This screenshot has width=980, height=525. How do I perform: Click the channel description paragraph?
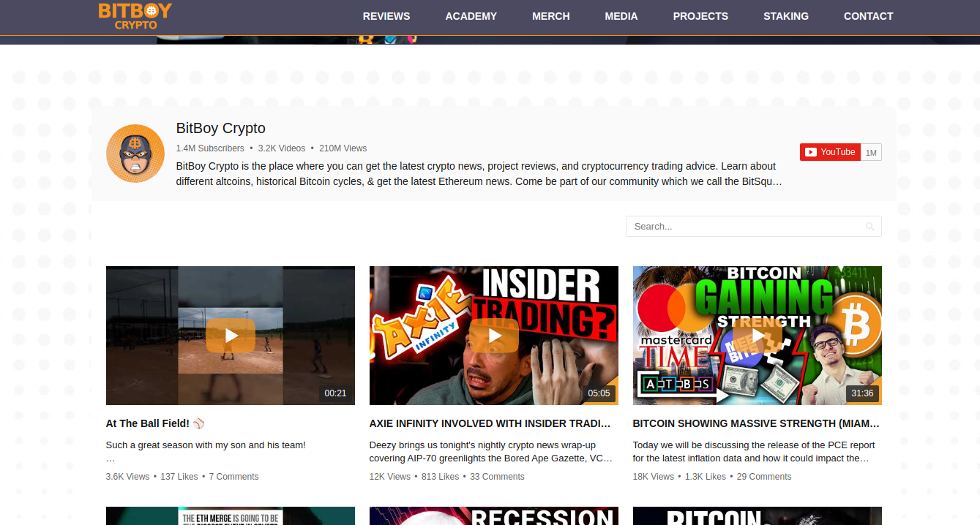click(479, 174)
